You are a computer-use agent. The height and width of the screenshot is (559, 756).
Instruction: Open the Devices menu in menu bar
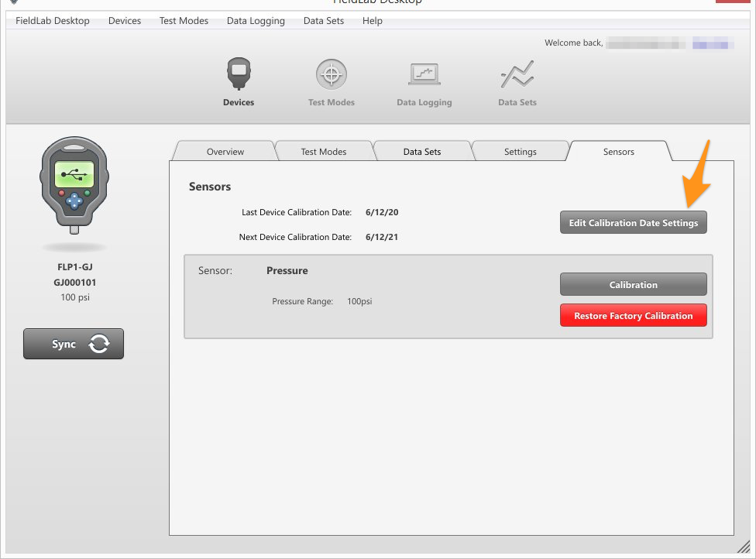pos(125,21)
